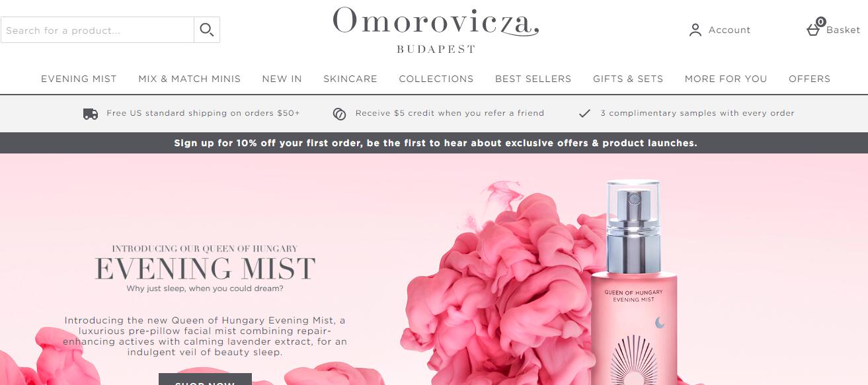Open the Offers nav item
This screenshot has height=385, width=868.
pyautogui.click(x=809, y=79)
